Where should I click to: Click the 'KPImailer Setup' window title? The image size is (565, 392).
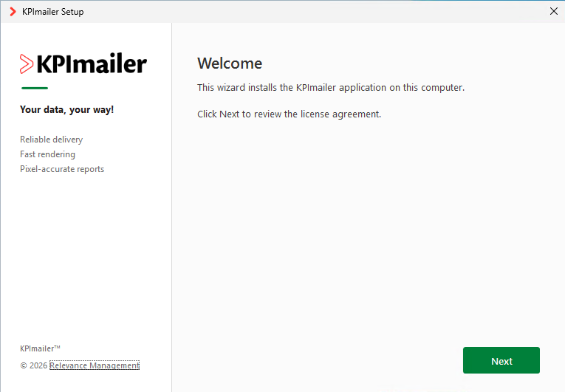tap(53, 12)
